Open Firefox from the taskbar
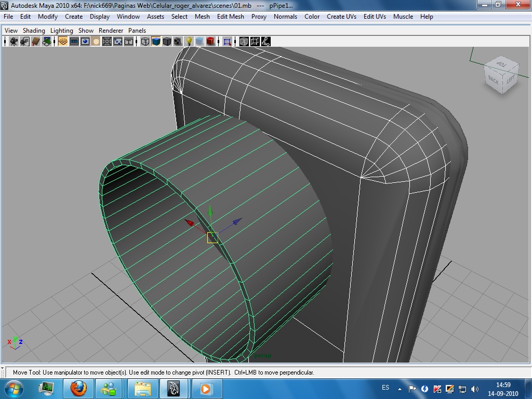The image size is (532, 399). [78, 389]
